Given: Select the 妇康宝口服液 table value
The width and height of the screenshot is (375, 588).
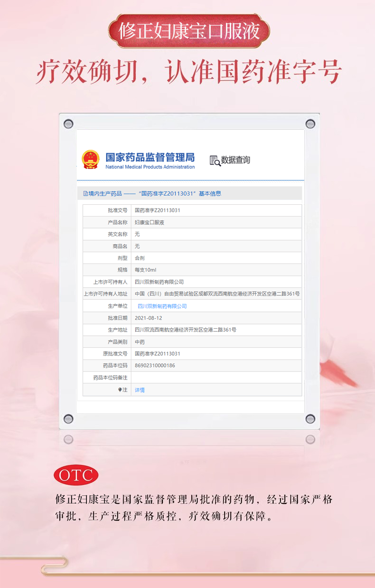Looking at the screenshot, I should (150, 222).
